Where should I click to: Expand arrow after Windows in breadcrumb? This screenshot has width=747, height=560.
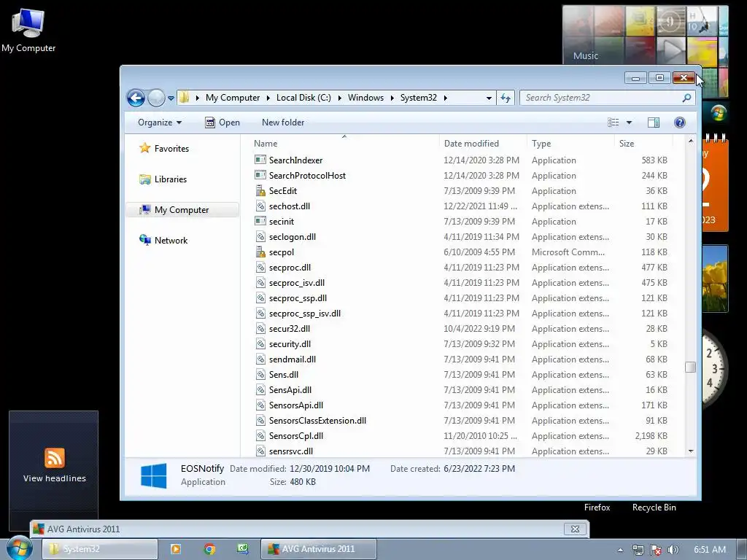[392, 98]
